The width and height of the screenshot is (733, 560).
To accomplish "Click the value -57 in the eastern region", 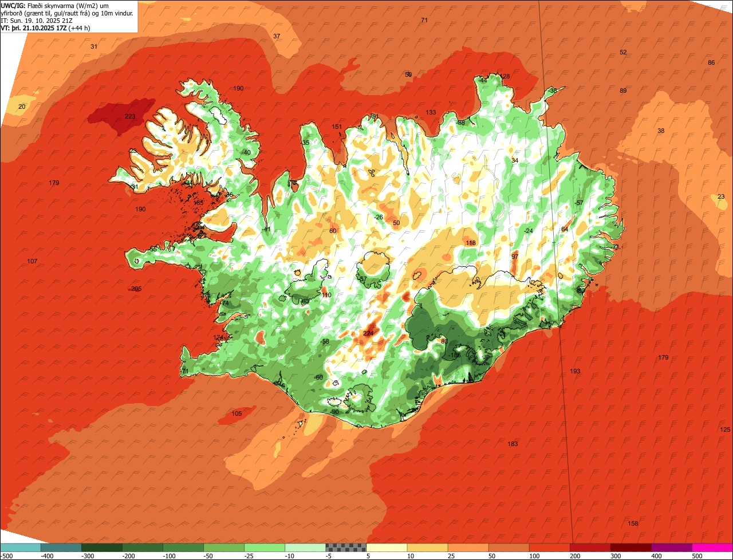I will tap(579, 203).
